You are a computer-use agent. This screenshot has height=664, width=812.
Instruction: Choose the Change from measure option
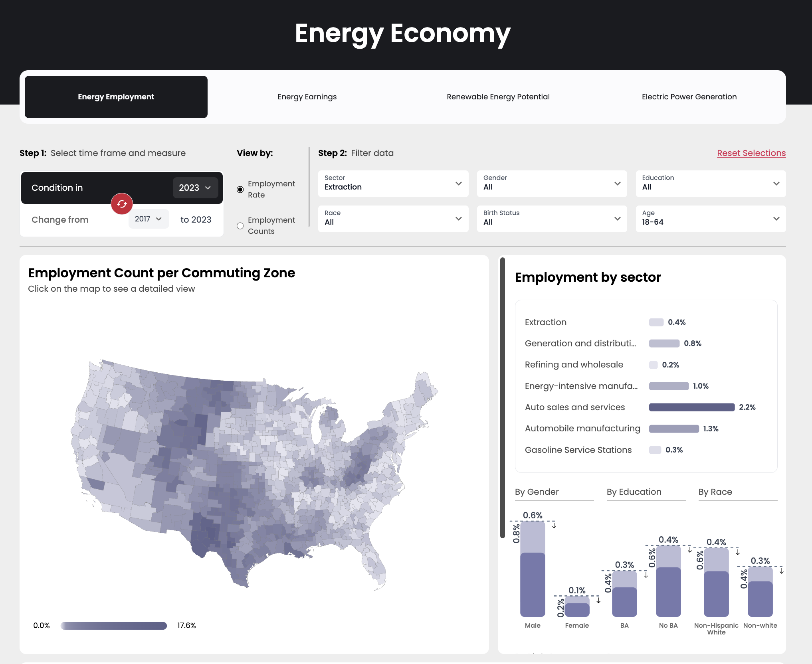coord(60,219)
